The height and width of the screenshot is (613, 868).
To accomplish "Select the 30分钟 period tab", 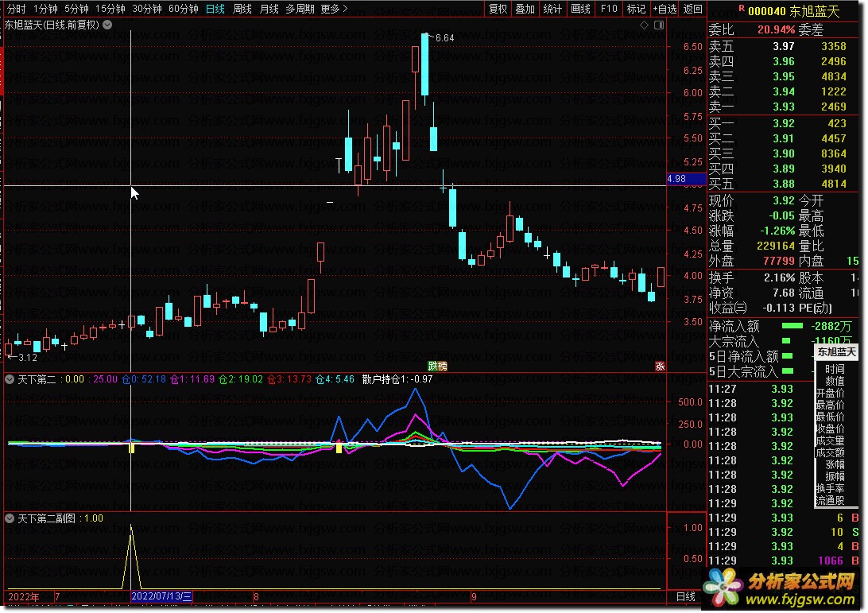I will pyautogui.click(x=147, y=9).
